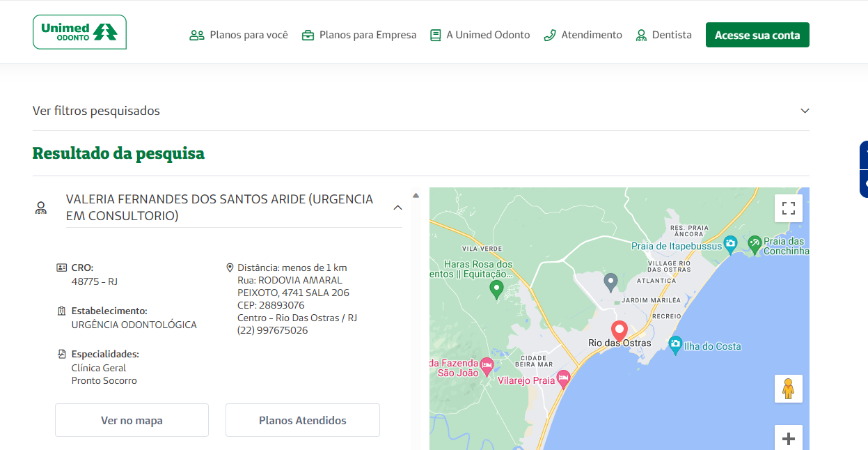Select Praia de Itapebussus camera marker
This screenshot has width=868, height=450.
click(x=729, y=244)
